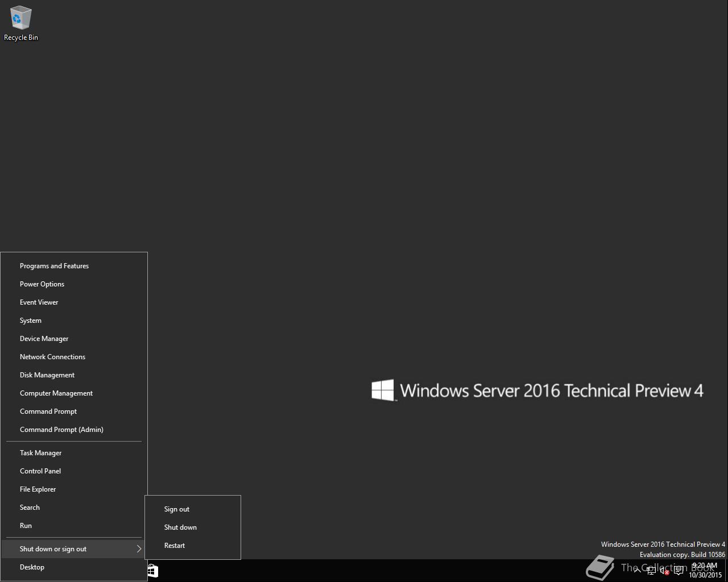728x582 pixels.
Task: Open the Recycle Bin desktop icon
Action: (x=20, y=24)
